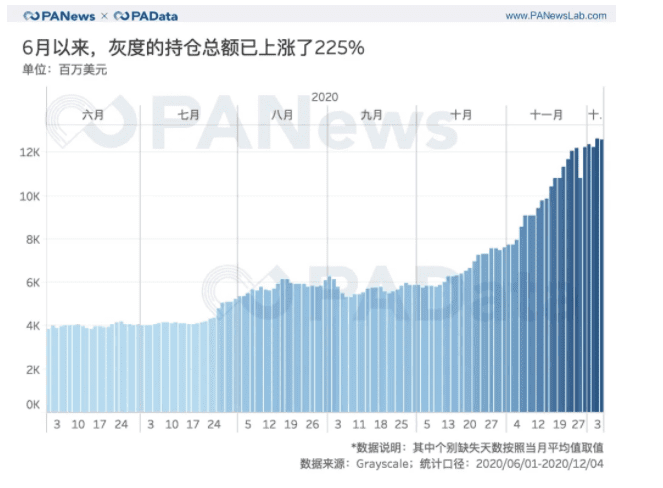The width and height of the screenshot is (663, 488).
Task: Click the tallest bar in December
Action: (597, 275)
